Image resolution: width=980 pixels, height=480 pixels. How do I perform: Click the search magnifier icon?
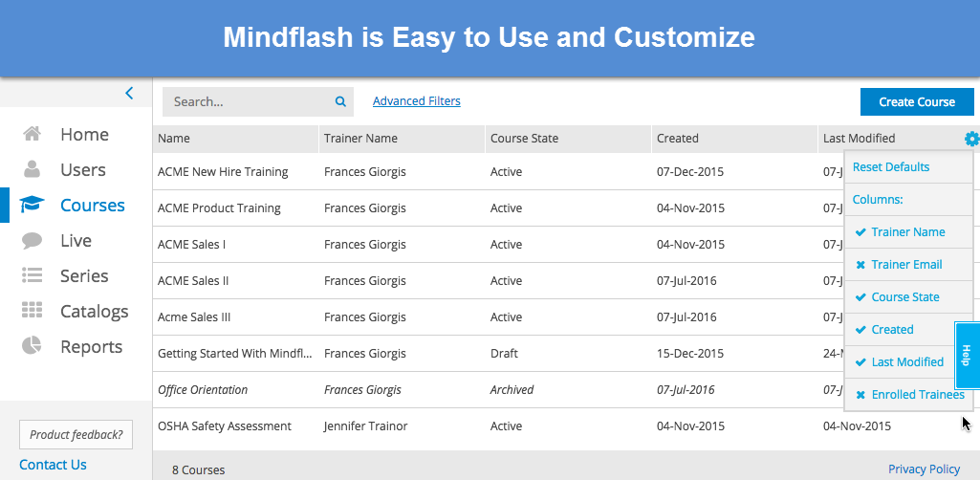(340, 102)
